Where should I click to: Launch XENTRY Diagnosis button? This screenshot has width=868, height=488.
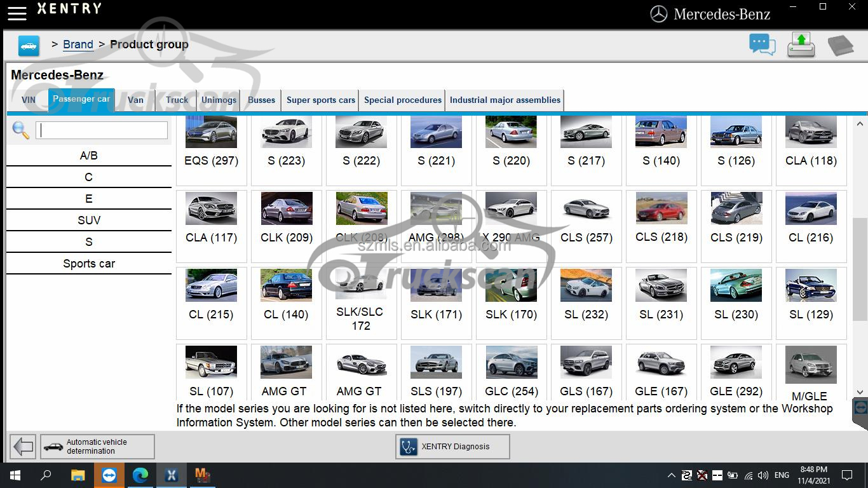[x=452, y=447]
